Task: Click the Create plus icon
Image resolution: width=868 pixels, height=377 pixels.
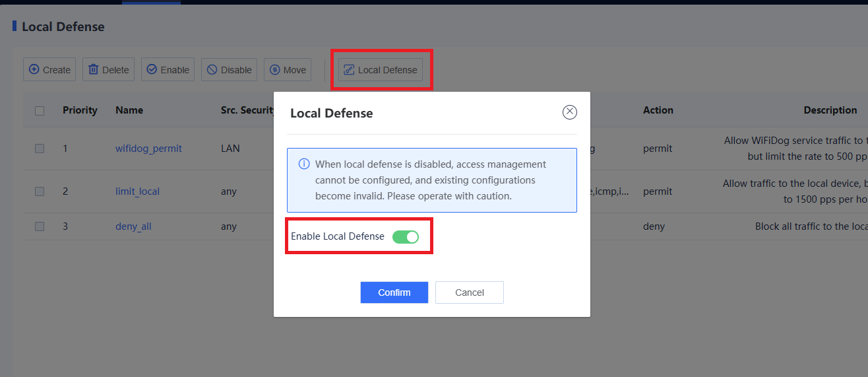Action: point(34,69)
